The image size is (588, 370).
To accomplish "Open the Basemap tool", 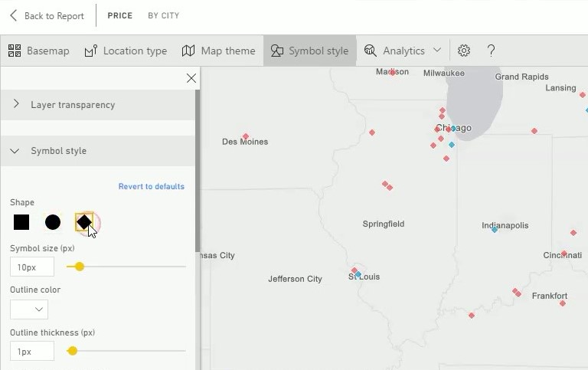I will 38,51.
